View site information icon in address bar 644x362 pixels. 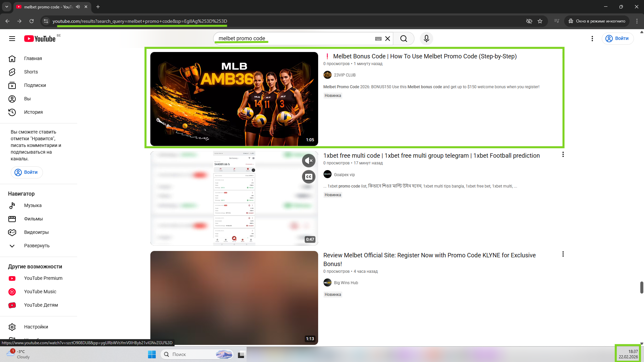(x=46, y=21)
